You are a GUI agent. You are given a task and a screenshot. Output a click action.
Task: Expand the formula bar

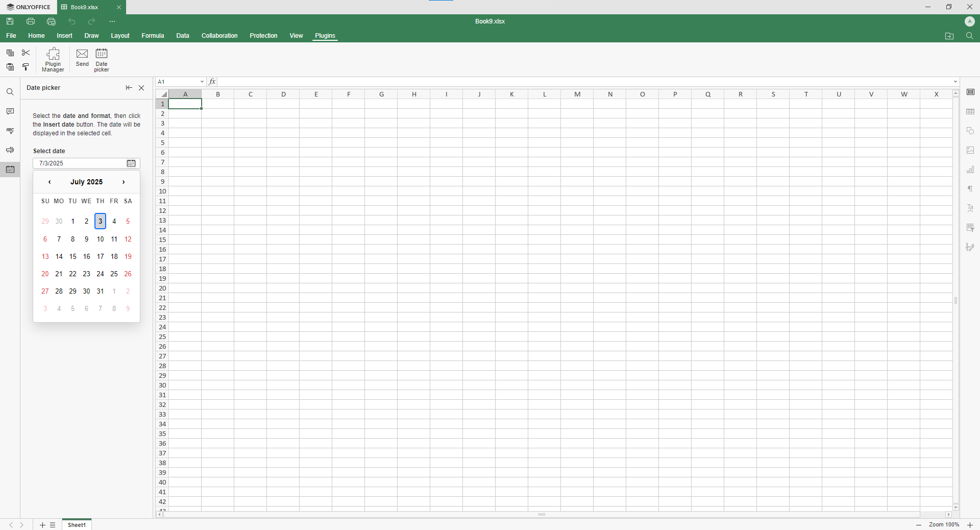coord(955,82)
